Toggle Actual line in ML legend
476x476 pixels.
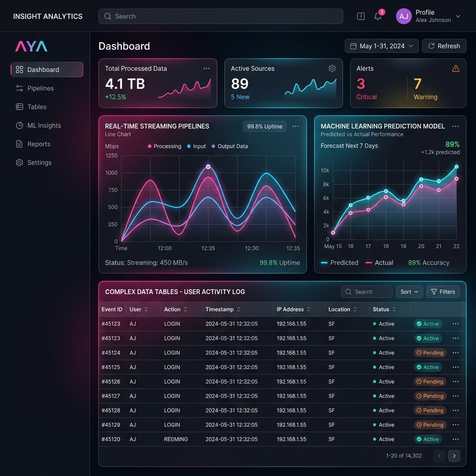click(x=379, y=263)
